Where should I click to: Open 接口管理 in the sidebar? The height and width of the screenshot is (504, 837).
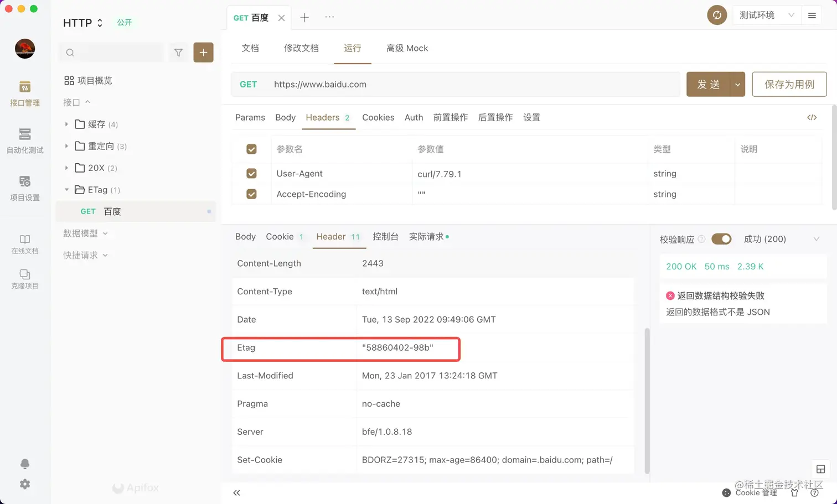point(25,93)
